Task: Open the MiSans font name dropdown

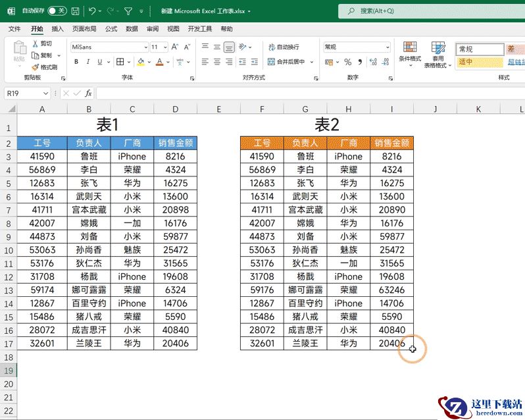Action: (x=145, y=47)
